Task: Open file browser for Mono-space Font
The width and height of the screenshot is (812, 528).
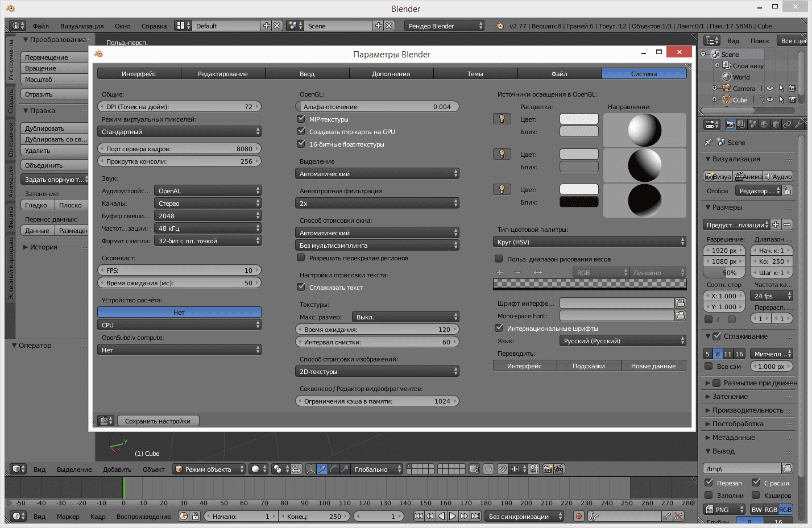Action: (x=680, y=315)
